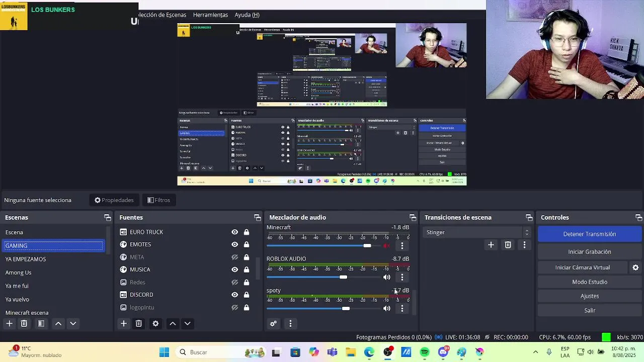
Task: Move scene up with Escenas up arrow
Action: coord(58,324)
